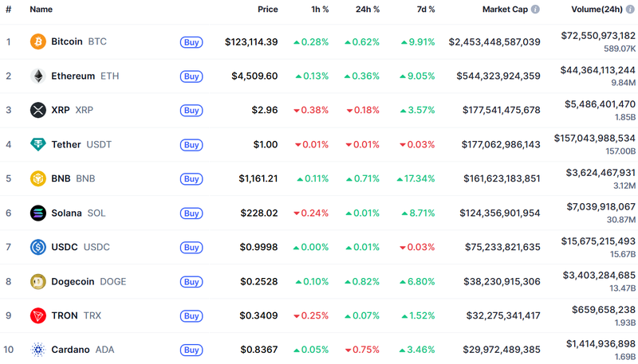Click the Tether USDT icon
This screenshot has width=638, height=364.
click(x=37, y=144)
